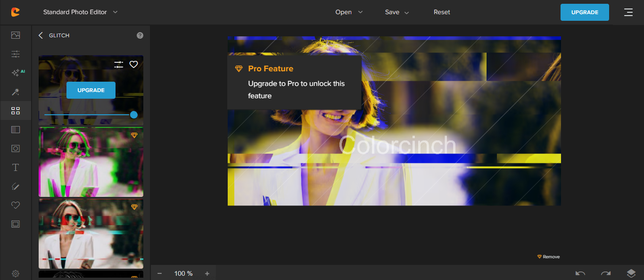Select the Effects magic wand icon
This screenshot has width=644, height=280.
coord(16,92)
